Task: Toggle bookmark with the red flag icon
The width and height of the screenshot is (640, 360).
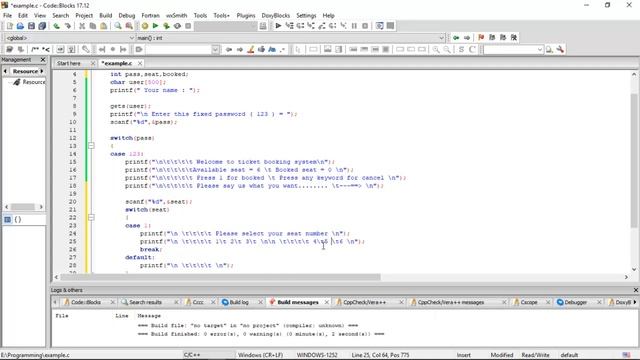Action: [481, 38]
